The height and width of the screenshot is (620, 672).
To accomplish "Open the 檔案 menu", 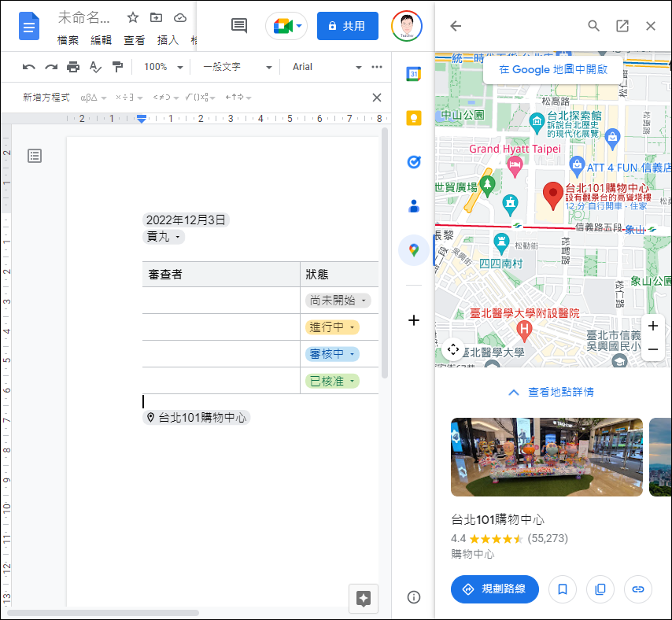I will tap(68, 40).
